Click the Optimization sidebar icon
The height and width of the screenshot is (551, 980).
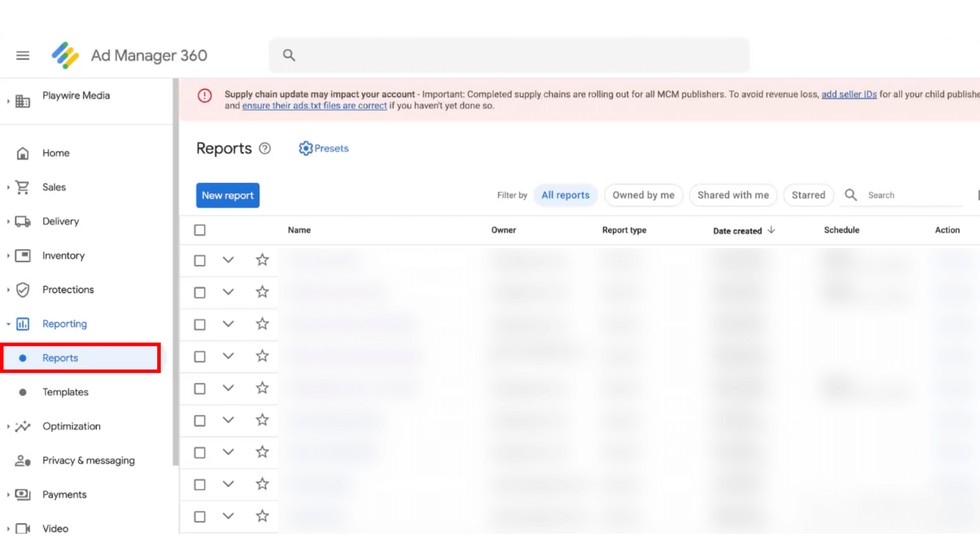[x=22, y=426]
